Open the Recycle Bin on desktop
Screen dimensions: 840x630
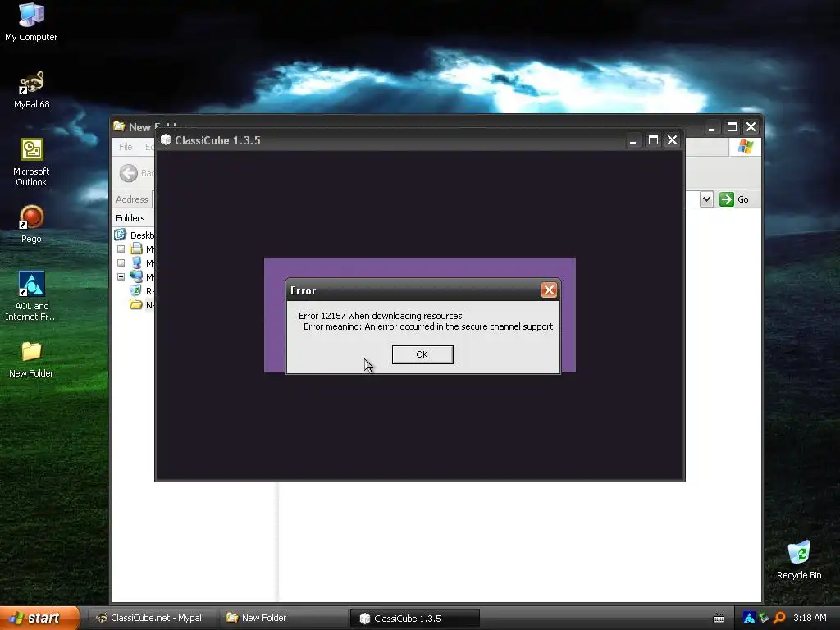click(799, 559)
